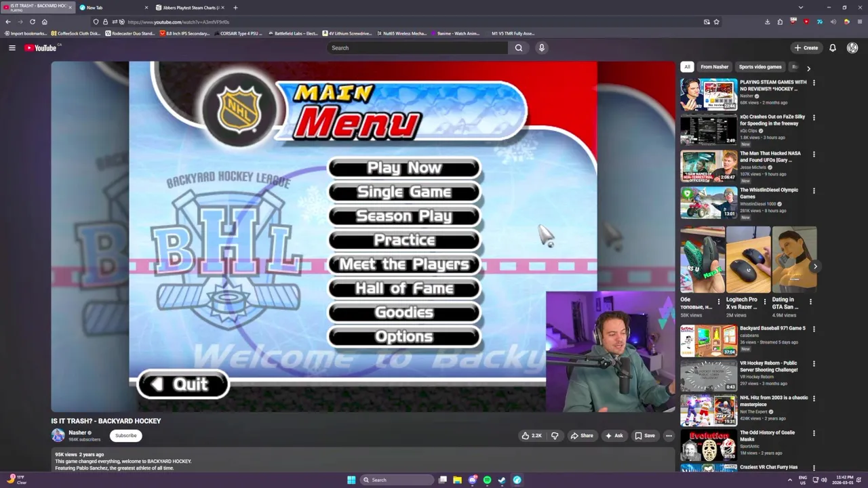This screenshot has width=868, height=488.
Task: Open the browser application menu
Action: tap(860, 22)
